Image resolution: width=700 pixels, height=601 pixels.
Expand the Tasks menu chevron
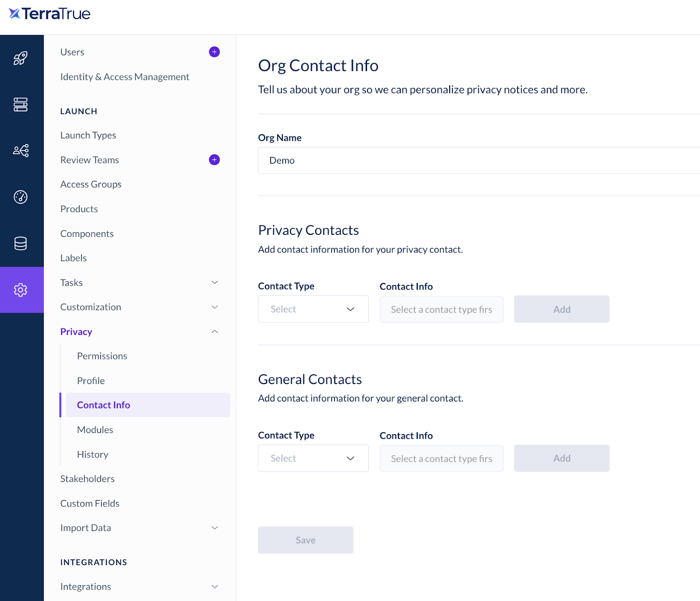[215, 283]
